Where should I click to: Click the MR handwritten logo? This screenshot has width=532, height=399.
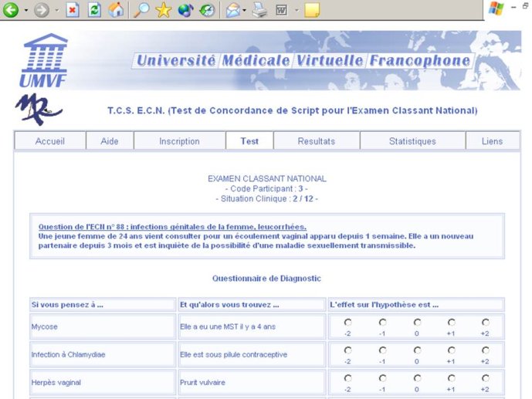tap(38, 110)
